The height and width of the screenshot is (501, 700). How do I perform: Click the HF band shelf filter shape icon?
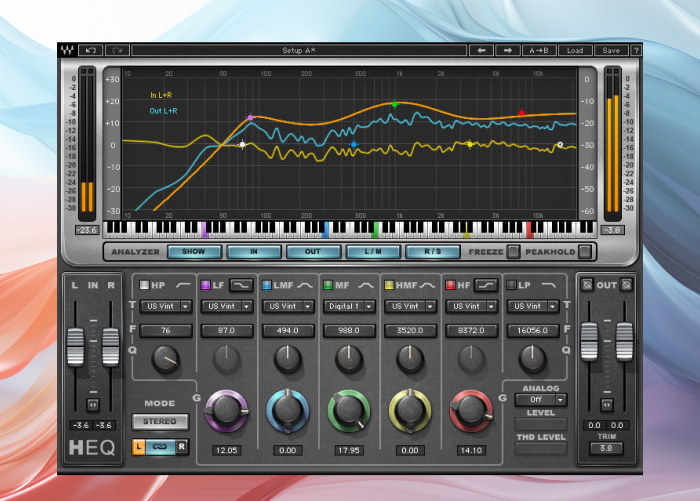click(487, 285)
